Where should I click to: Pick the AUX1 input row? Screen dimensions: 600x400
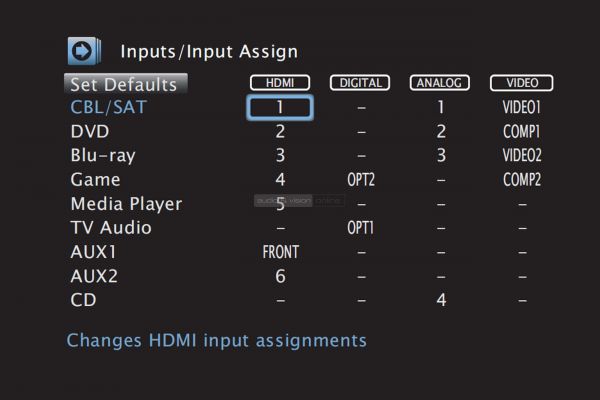click(95, 251)
